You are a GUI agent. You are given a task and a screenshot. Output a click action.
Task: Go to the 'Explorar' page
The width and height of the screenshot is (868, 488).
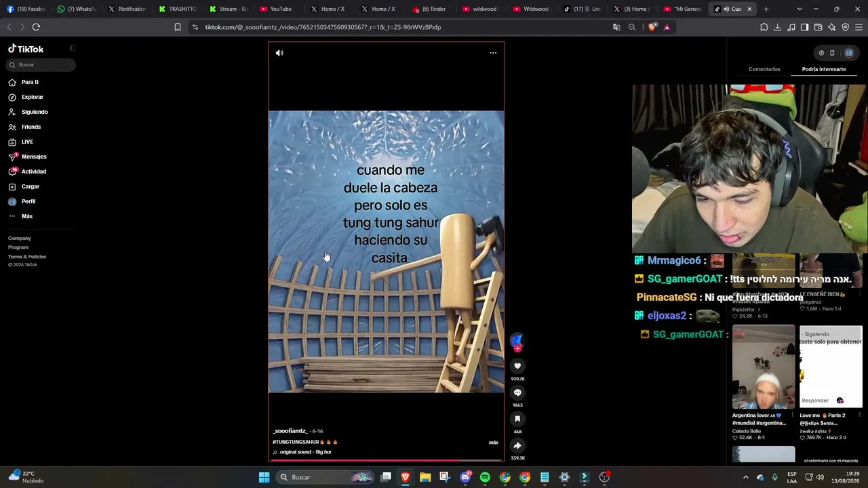click(x=32, y=97)
